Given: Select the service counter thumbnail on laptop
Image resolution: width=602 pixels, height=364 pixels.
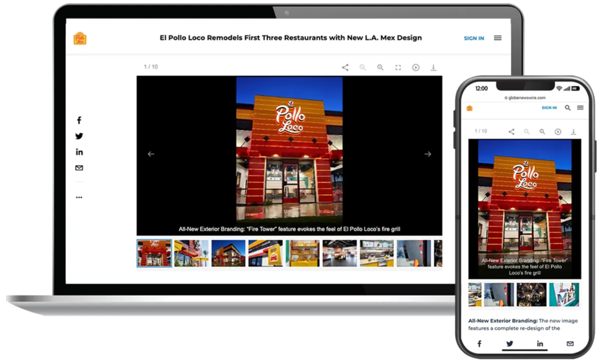Looking at the screenshot, I should click(377, 253).
